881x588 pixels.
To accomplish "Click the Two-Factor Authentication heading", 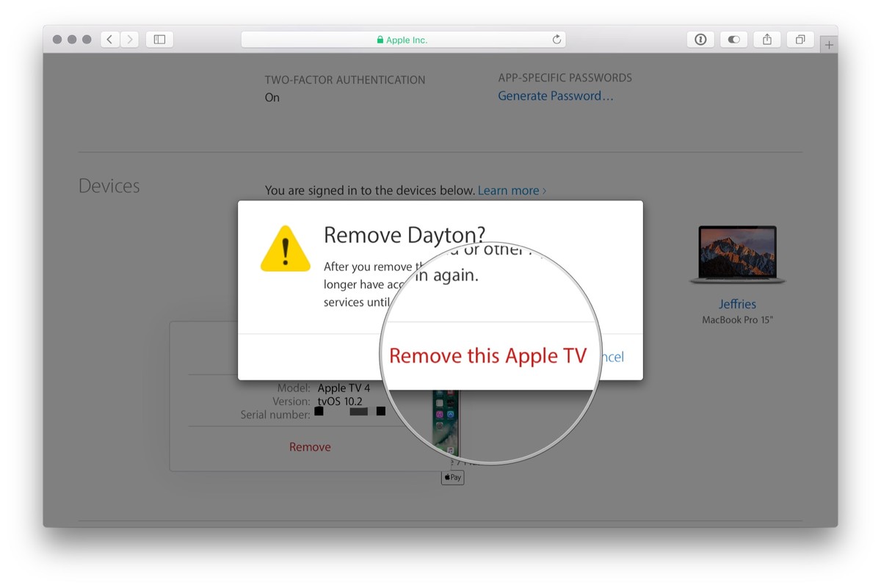I will click(x=345, y=79).
